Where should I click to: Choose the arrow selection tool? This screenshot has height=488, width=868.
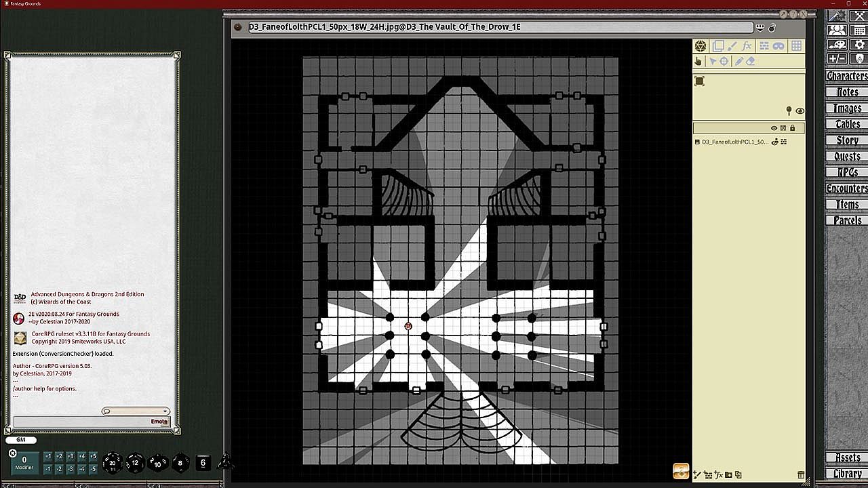coord(713,62)
